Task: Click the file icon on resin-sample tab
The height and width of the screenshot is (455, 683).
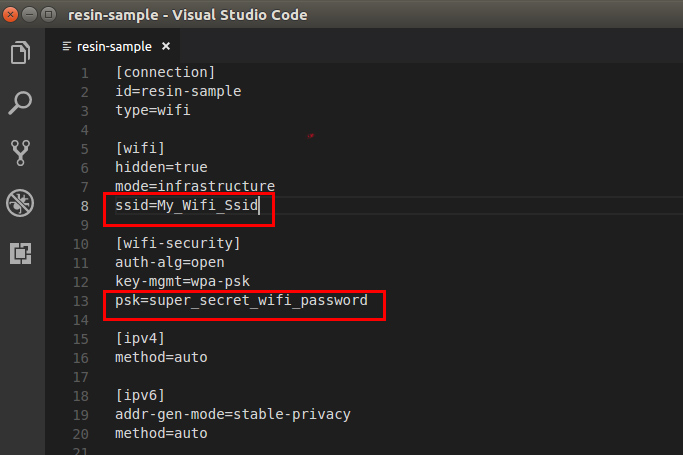Action: click(x=67, y=46)
